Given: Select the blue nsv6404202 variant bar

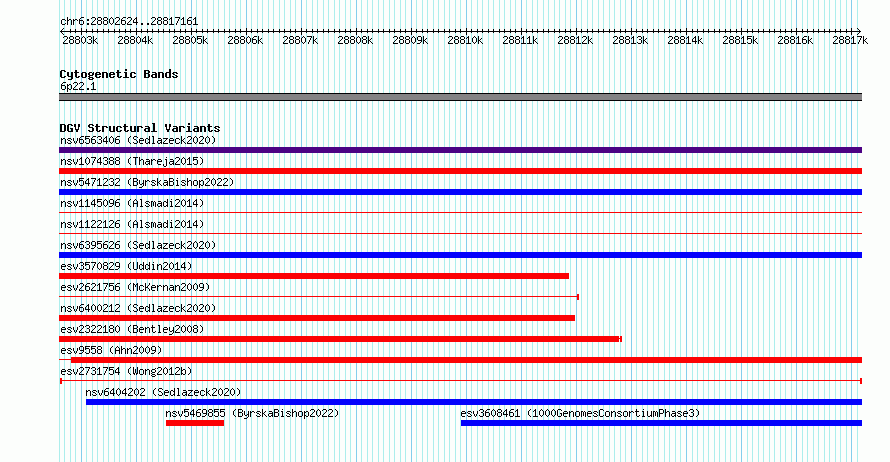Looking at the screenshot, I should [x=474, y=402].
